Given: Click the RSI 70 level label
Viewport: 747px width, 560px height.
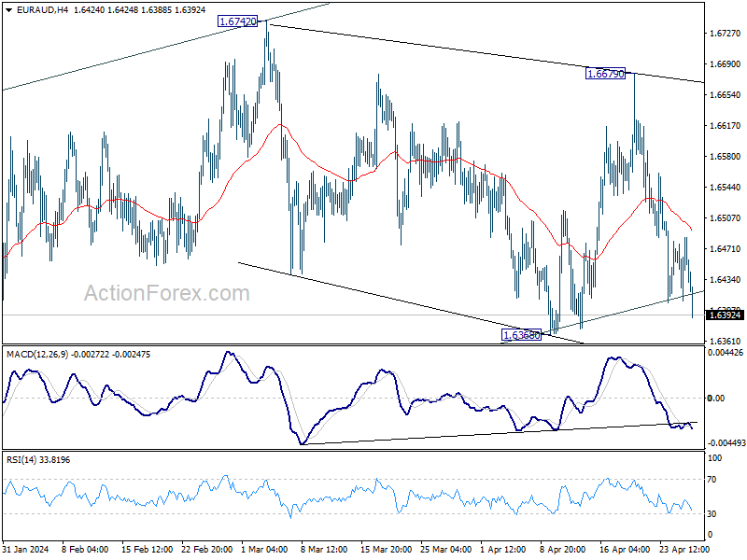Looking at the screenshot, I should point(712,480).
